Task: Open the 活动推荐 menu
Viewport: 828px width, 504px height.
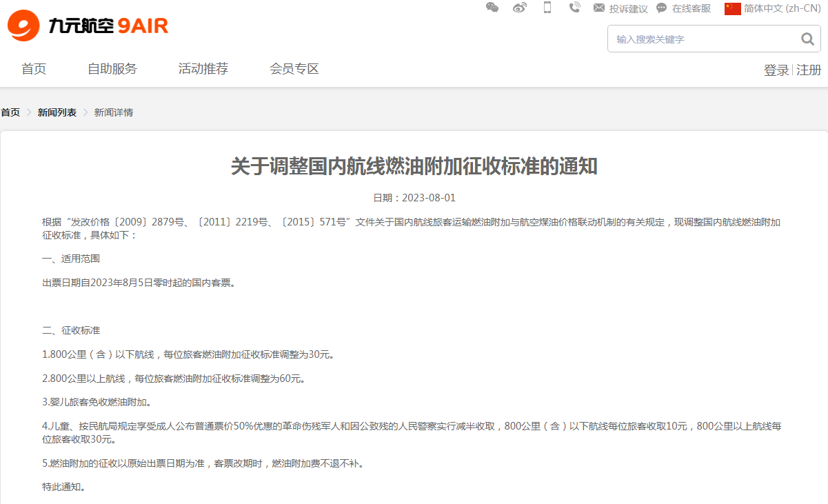Action: coord(203,69)
